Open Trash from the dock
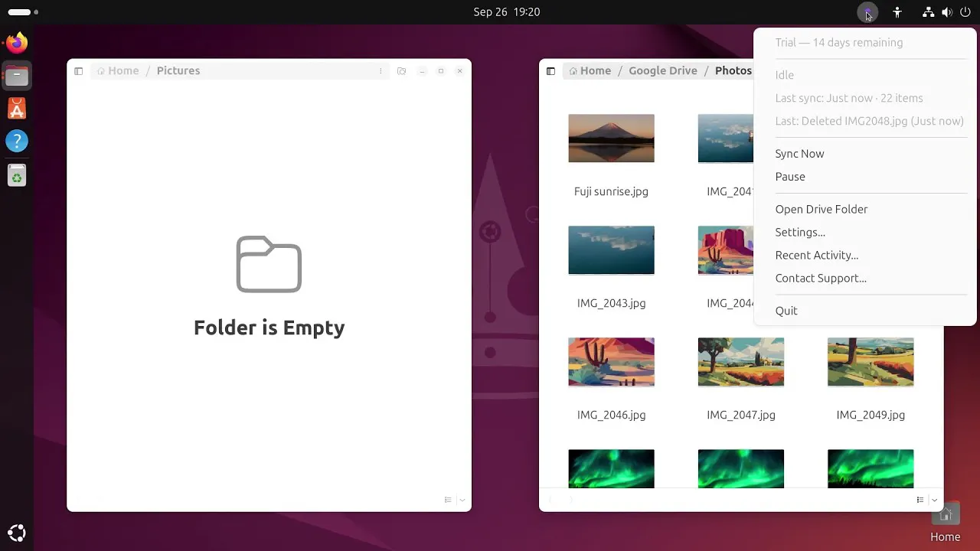Image resolution: width=980 pixels, height=551 pixels. pos(17,175)
